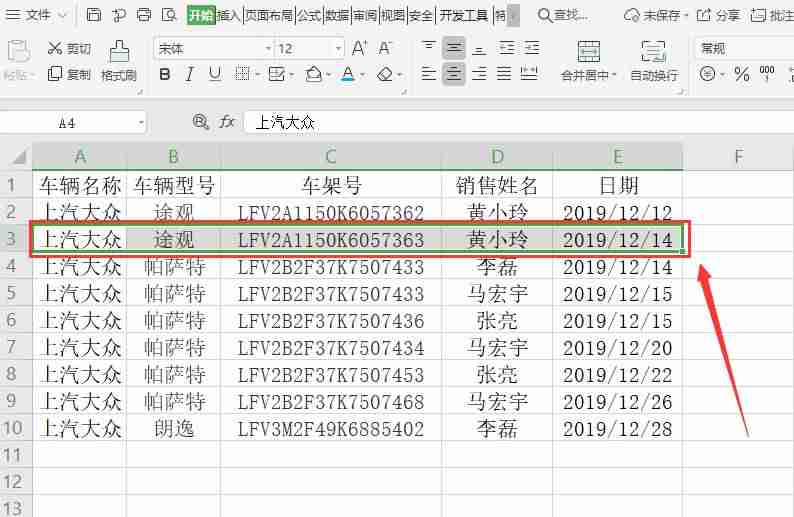This screenshot has height=517, width=794.
Task: Decrease font size with A- icon
Action: [x=385, y=48]
